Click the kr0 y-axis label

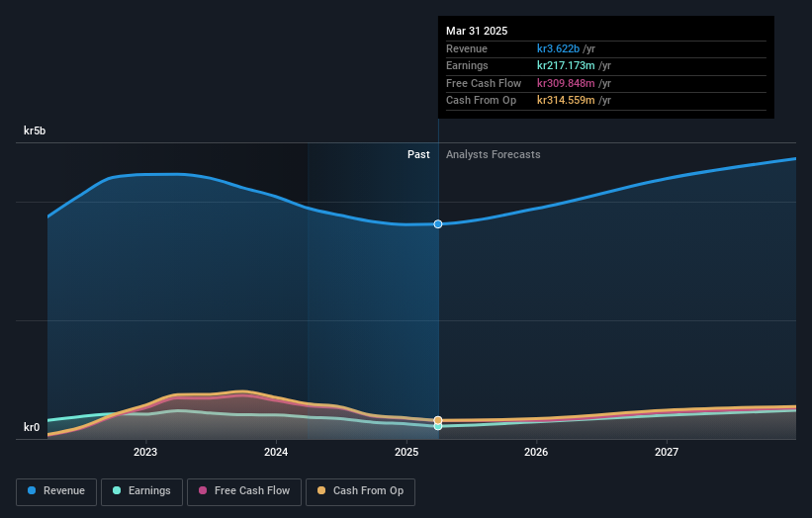[32, 427]
